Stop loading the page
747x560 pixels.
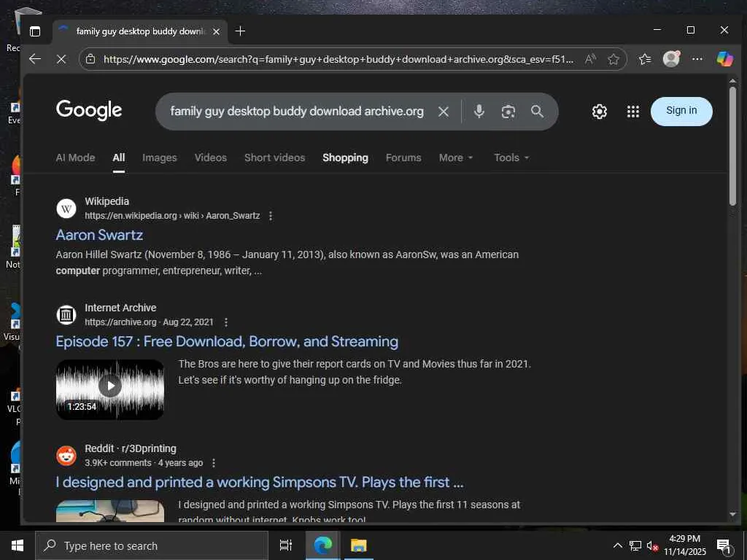click(61, 59)
